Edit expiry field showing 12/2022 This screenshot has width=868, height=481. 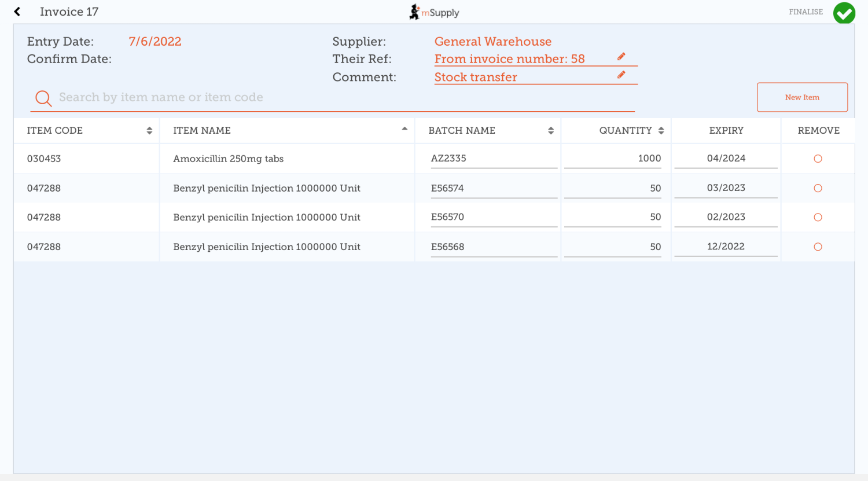726,247
